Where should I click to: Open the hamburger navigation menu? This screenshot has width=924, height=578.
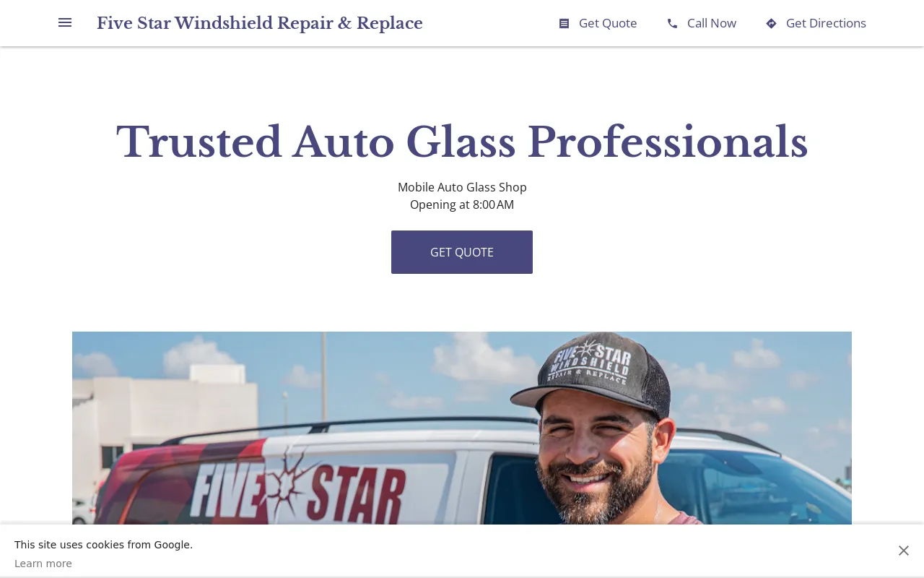click(65, 23)
